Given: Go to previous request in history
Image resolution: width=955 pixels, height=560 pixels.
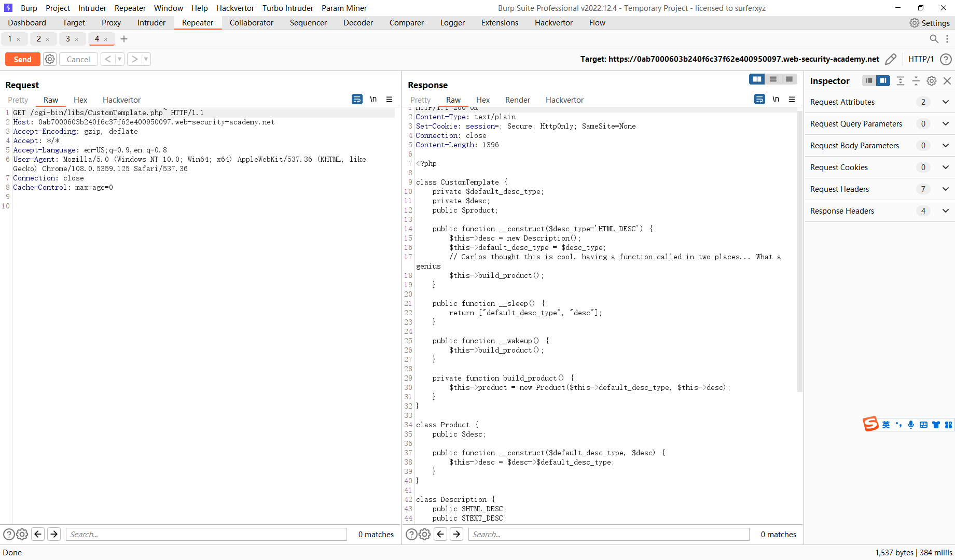Looking at the screenshot, I should pos(108,59).
